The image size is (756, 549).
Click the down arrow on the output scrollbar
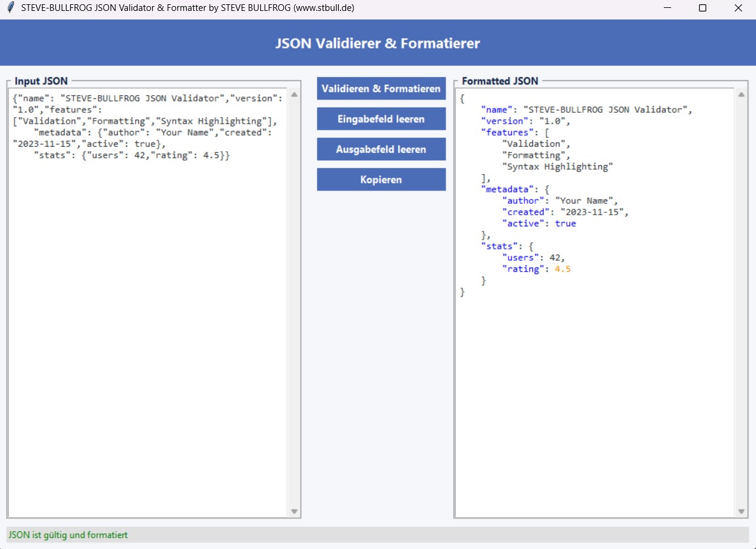tap(741, 510)
